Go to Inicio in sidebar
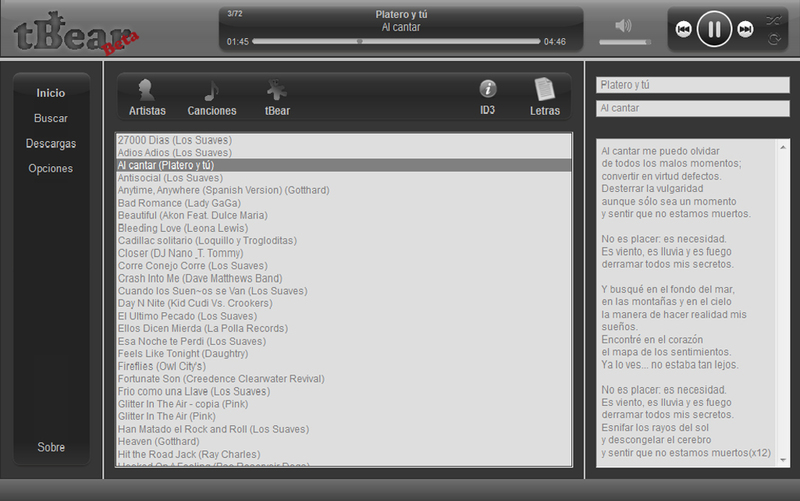Viewport: 800px width, 501px height. pos(51,93)
